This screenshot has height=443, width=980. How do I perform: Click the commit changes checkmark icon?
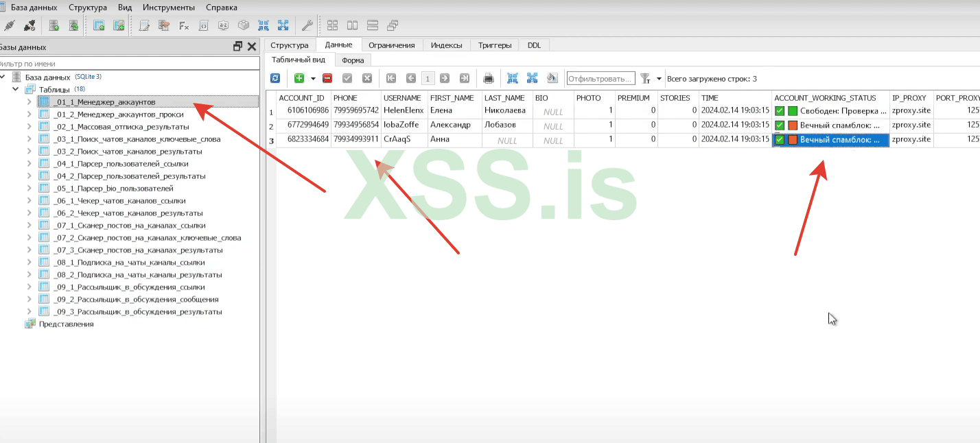coord(347,78)
